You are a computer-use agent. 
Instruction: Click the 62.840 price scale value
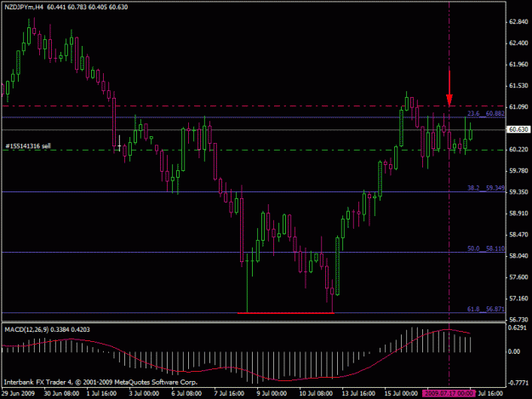pyautogui.click(x=518, y=22)
